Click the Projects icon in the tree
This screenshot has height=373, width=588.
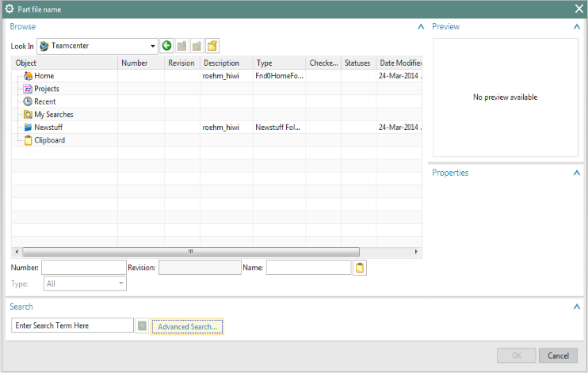pos(28,89)
